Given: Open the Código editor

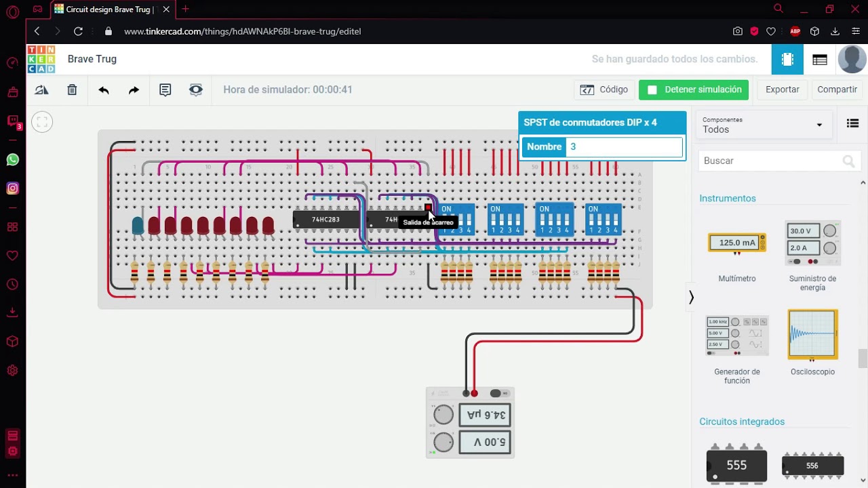Looking at the screenshot, I should point(604,89).
